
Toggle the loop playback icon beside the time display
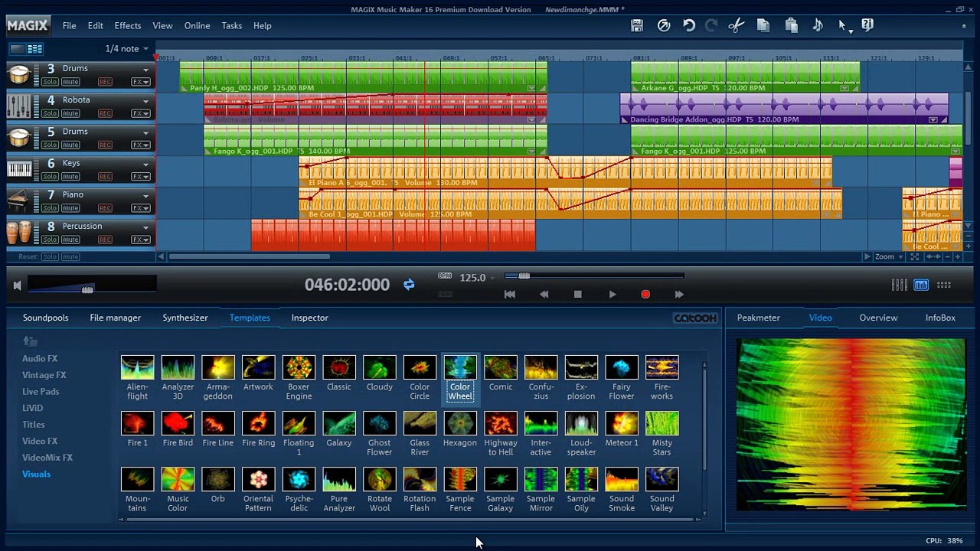tap(409, 285)
